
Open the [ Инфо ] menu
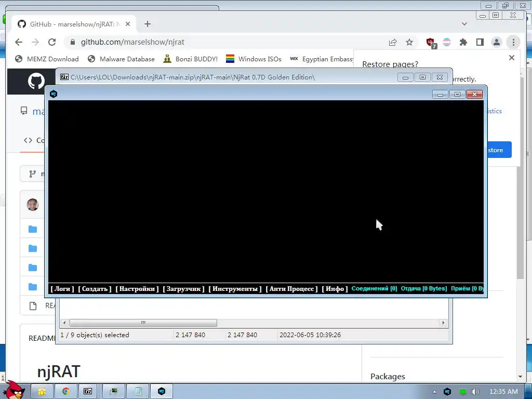pos(335,289)
